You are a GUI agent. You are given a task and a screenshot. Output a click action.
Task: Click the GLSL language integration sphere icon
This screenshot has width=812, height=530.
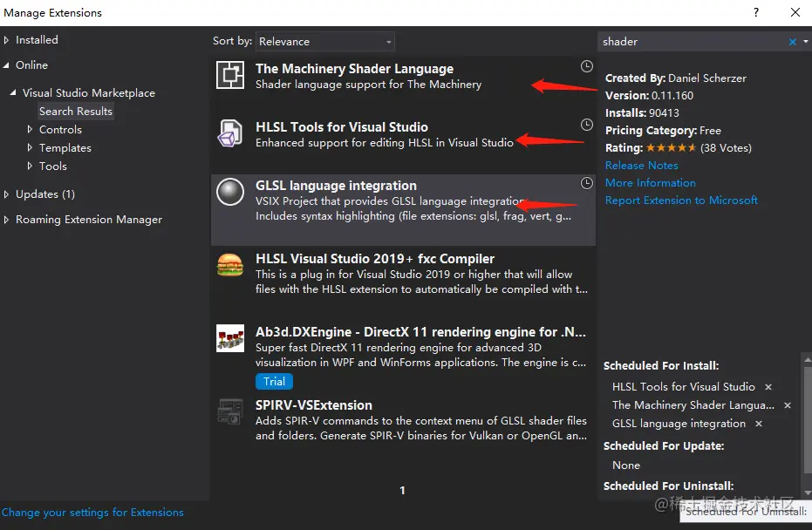(230, 192)
